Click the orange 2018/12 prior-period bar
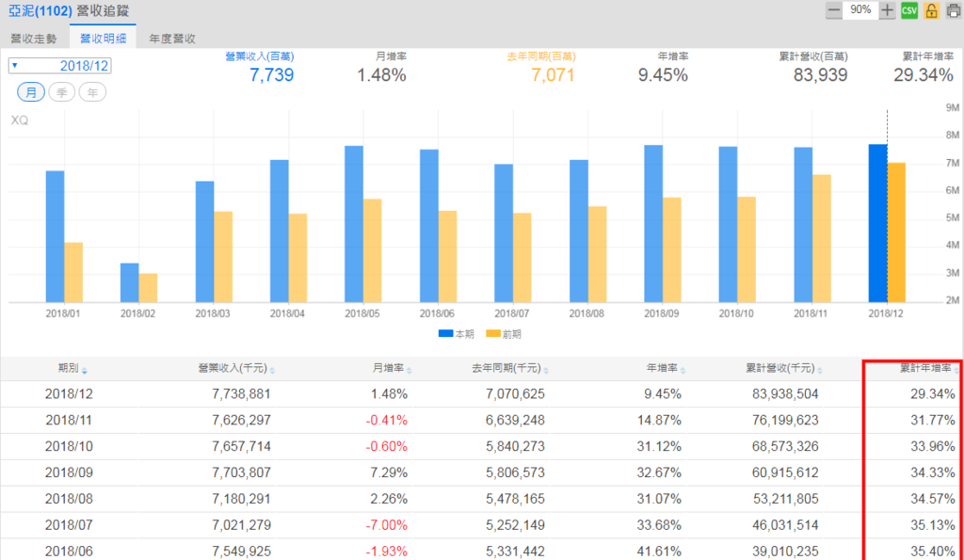Viewport: 964px width, 560px height. (896, 232)
